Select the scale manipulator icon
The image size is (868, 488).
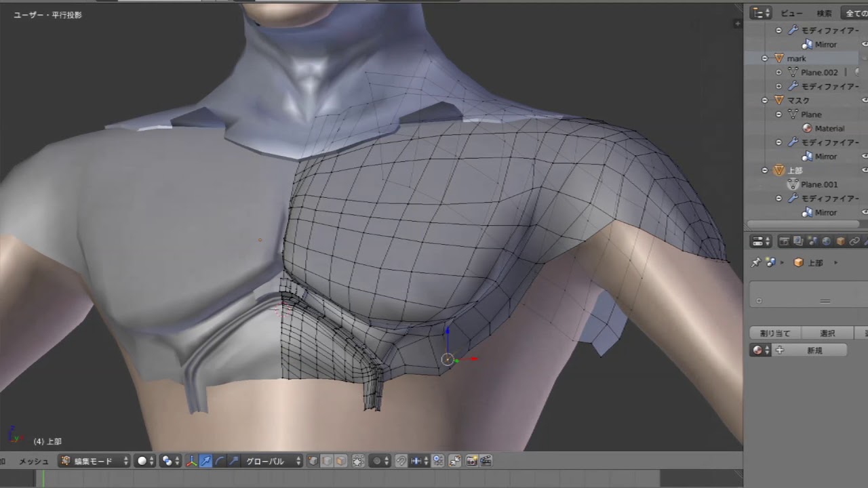pos(234,461)
